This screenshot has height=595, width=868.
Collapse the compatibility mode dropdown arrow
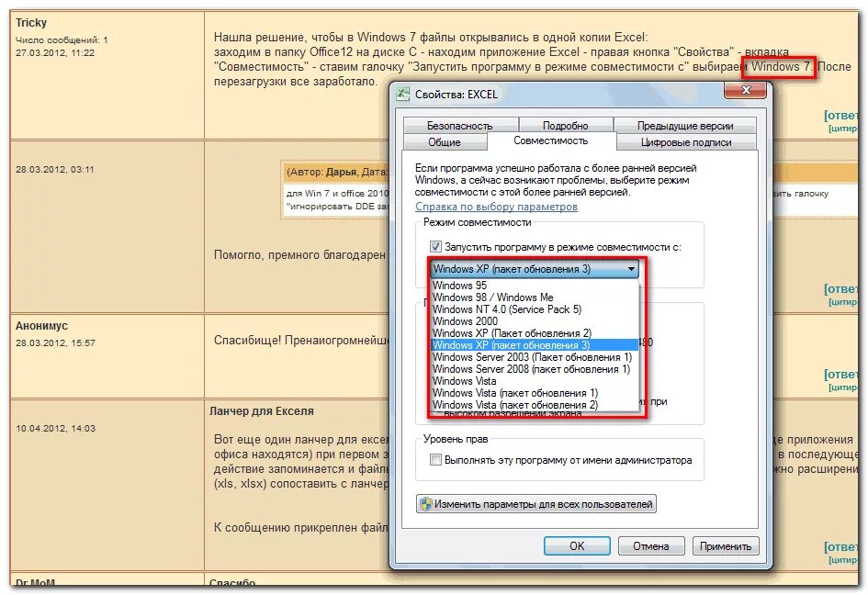pyautogui.click(x=631, y=269)
